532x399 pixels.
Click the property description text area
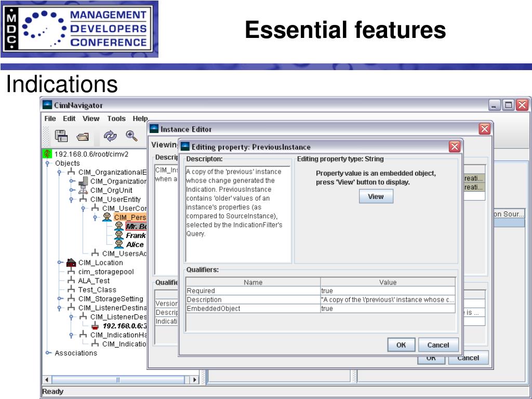coord(238,215)
